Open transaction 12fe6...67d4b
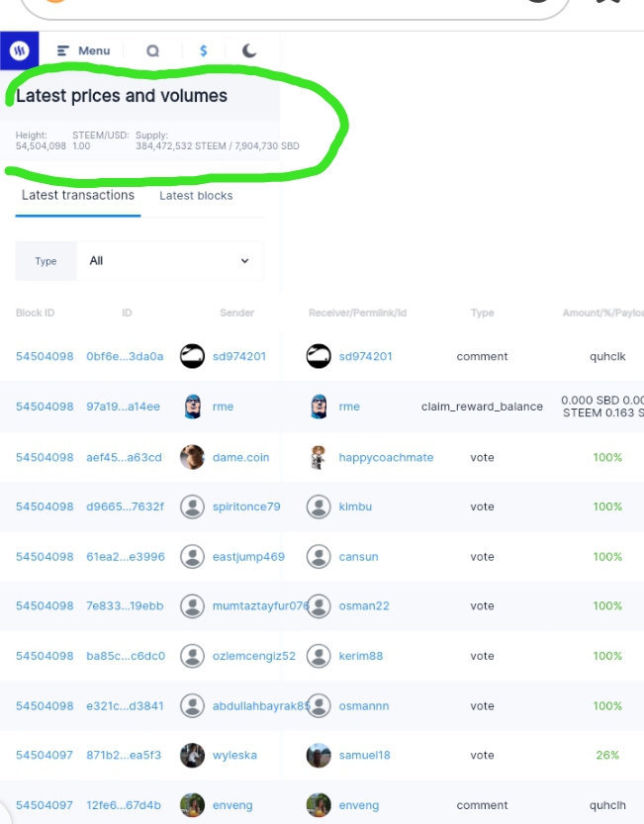This screenshot has height=824, width=644. click(124, 805)
